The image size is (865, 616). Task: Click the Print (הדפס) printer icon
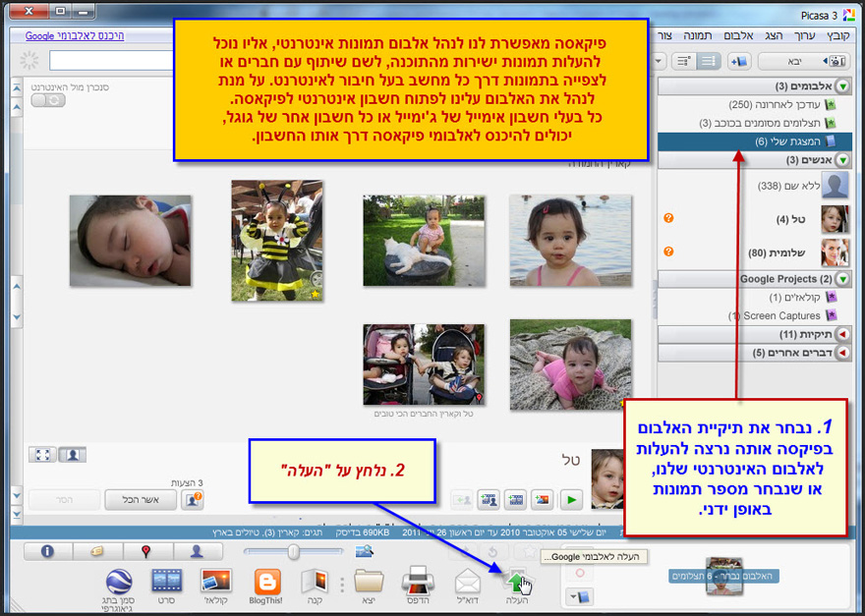[x=418, y=581]
